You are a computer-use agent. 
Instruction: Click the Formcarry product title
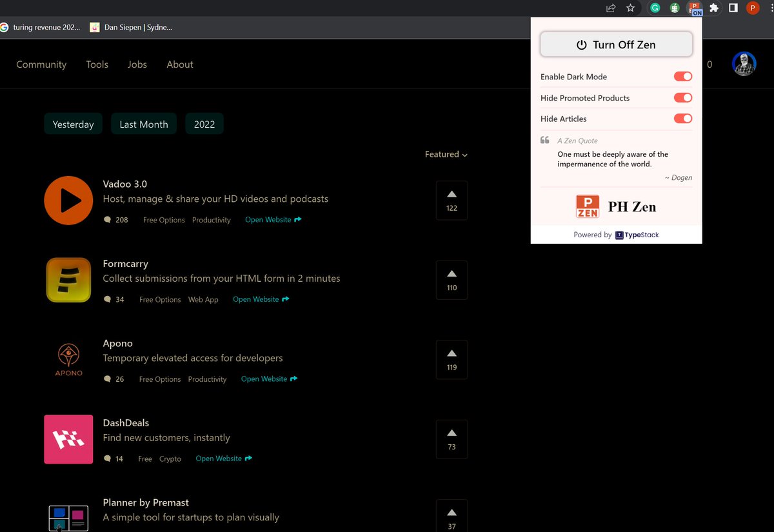point(126,264)
